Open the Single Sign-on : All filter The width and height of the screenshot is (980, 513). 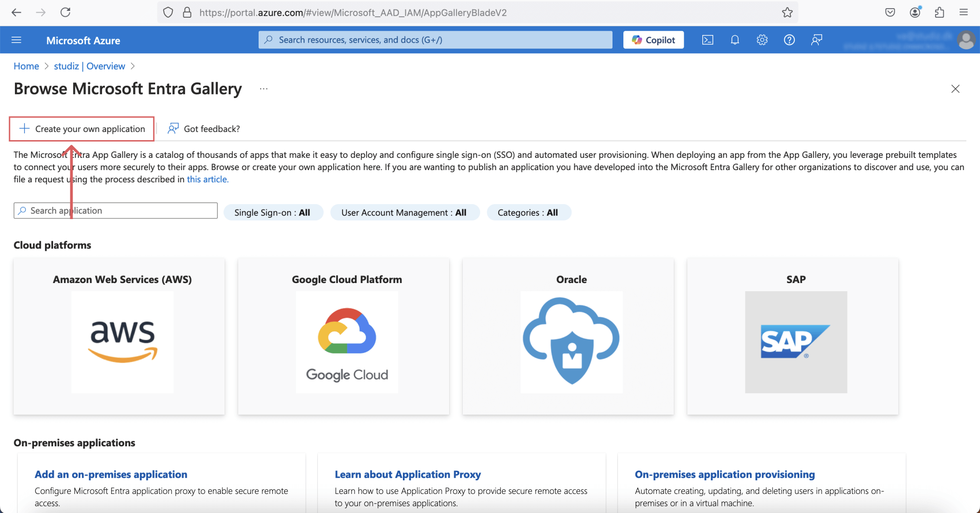tap(273, 213)
